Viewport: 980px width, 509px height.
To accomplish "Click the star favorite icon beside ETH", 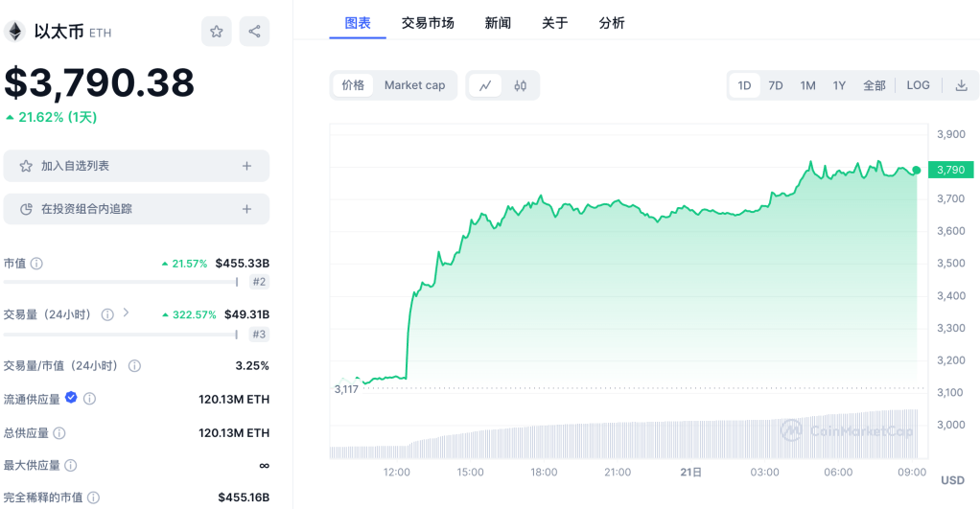I will [x=216, y=32].
